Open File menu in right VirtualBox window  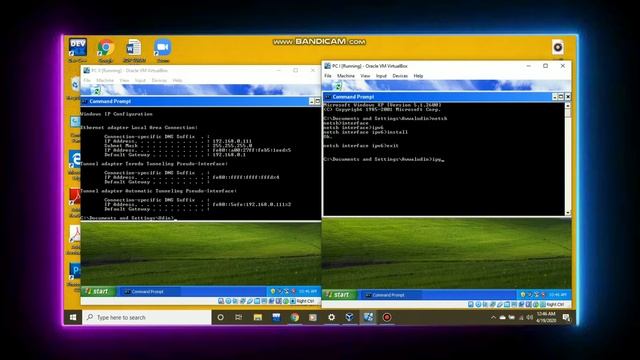(328, 76)
